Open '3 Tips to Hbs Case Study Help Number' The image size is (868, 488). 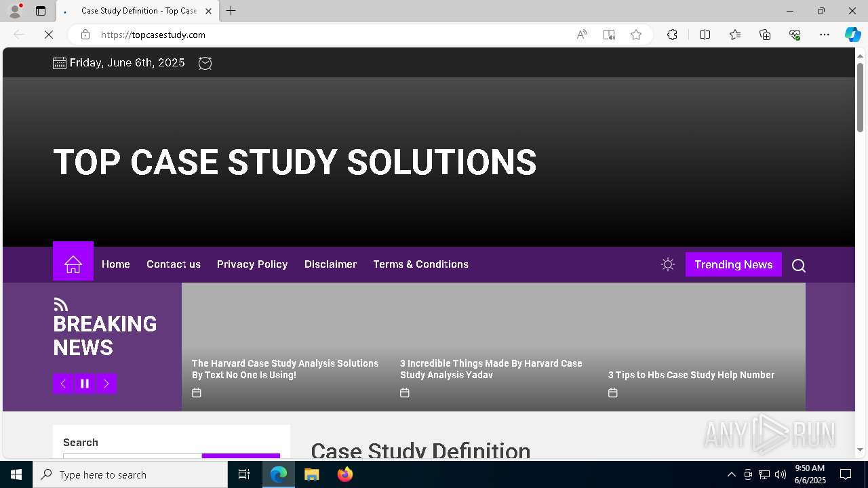[x=691, y=375]
